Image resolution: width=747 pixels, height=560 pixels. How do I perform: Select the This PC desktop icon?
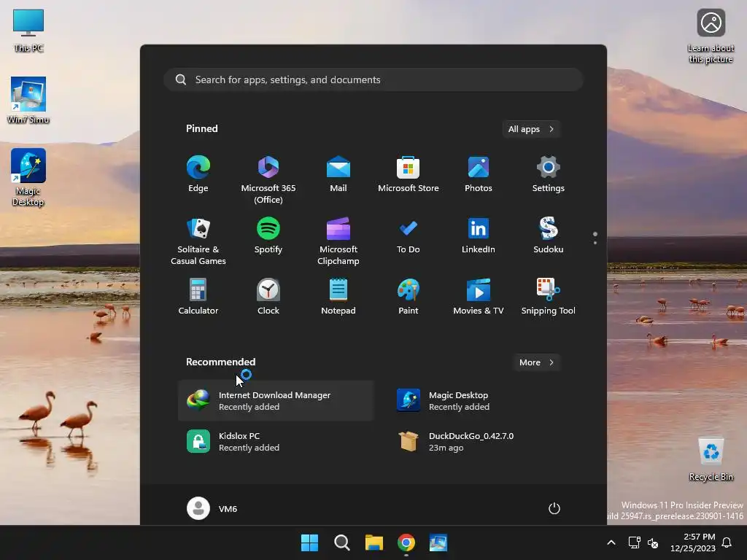click(x=28, y=31)
